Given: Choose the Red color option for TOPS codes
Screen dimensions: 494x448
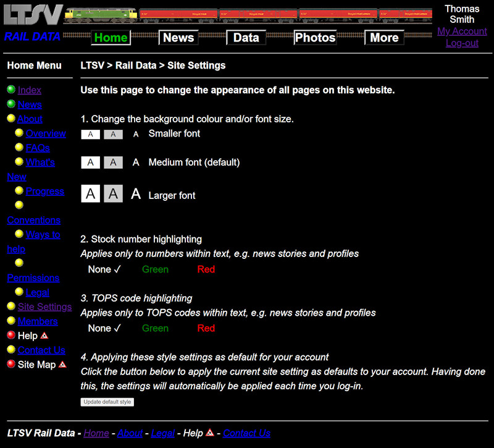Looking at the screenshot, I should 206,328.
